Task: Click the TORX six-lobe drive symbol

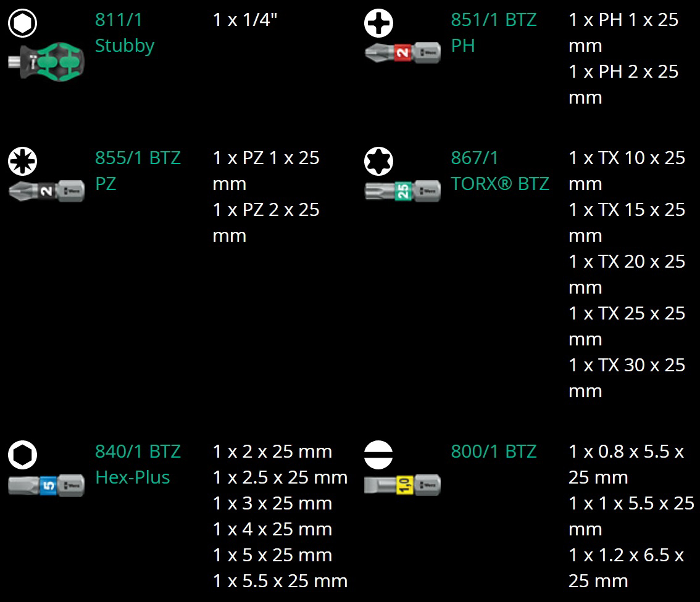Action: pyautogui.click(x=378, y=162)
